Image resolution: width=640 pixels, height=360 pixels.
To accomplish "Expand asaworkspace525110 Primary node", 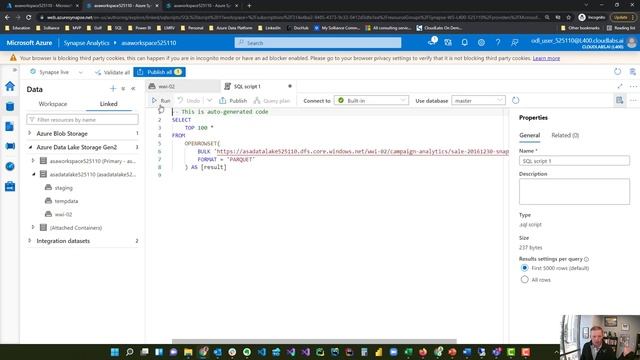I will [33, 161].
